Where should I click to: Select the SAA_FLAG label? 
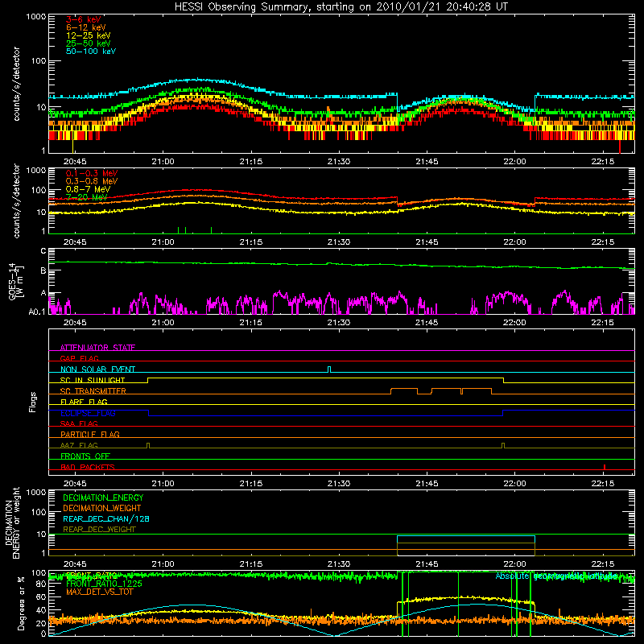click(x=79, y=423)
